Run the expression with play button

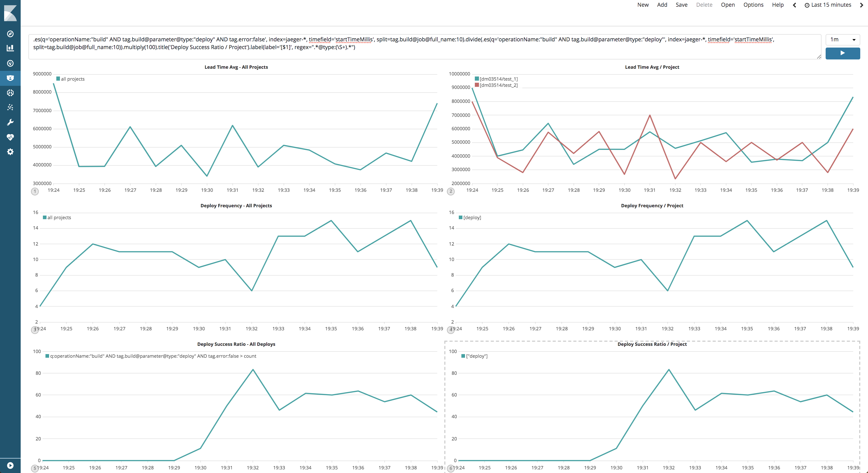(842, 53)
